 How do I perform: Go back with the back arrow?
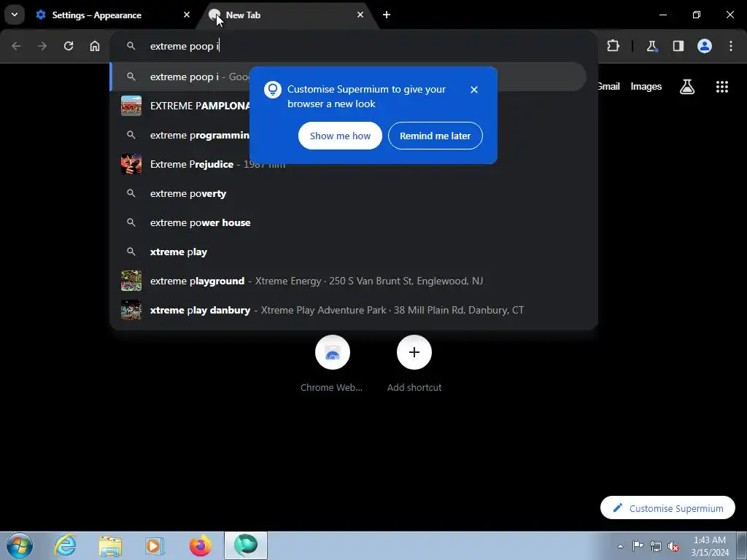[x=16, y=46]
